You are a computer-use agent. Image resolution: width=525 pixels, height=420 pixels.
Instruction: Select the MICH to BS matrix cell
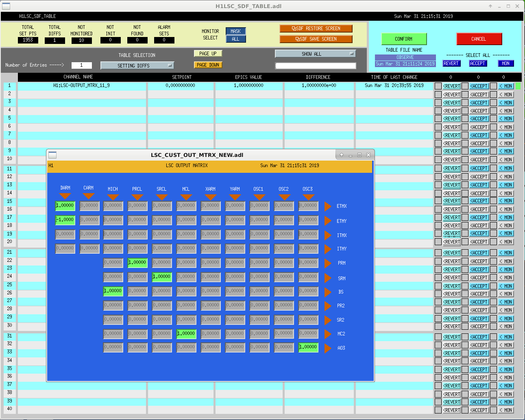click(113, 291)
